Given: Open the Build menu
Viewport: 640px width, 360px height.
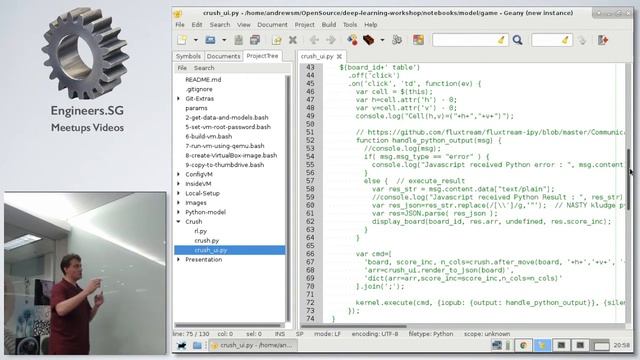Looking at the screenshot, I should coord(329,24).
